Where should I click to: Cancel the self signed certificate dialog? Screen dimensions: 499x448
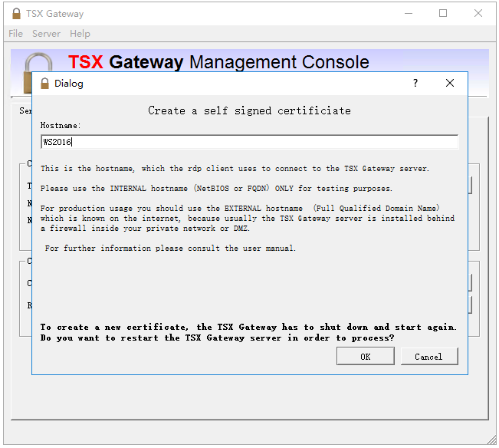(429, 356)
